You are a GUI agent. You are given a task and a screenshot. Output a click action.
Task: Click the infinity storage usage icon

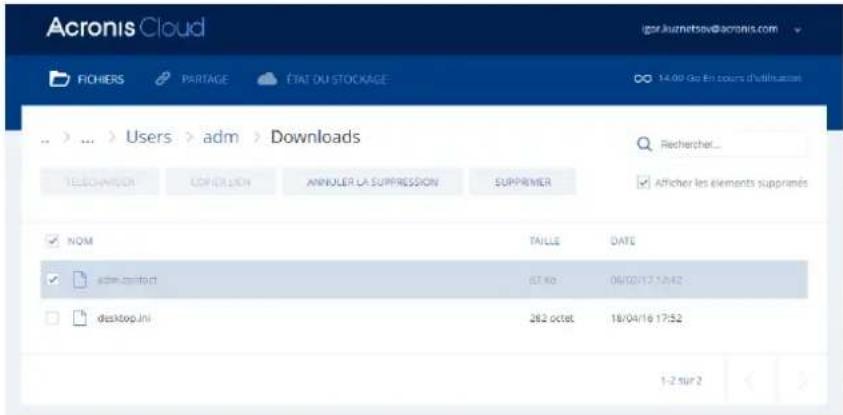642,79
